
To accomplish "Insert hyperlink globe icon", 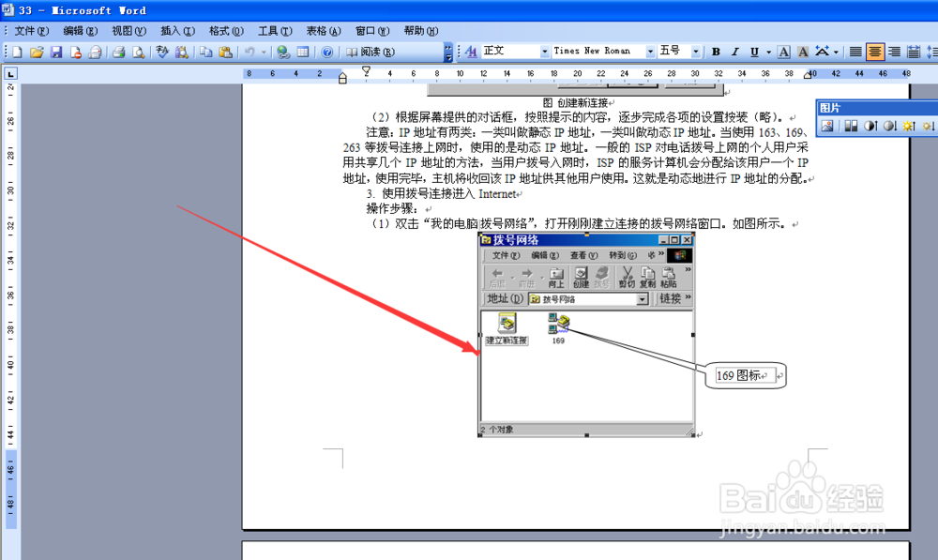I will click(283, 52).
